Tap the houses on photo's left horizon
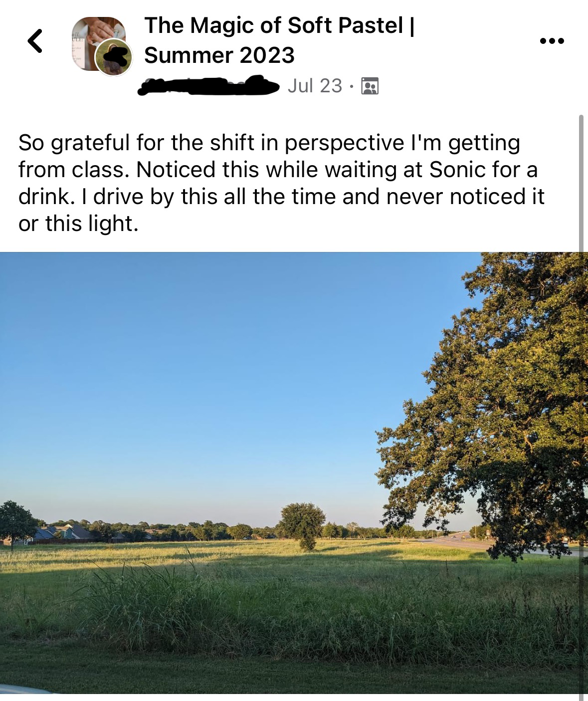The width and height of the screenshot is (588, 701). [x=60, y=532]
